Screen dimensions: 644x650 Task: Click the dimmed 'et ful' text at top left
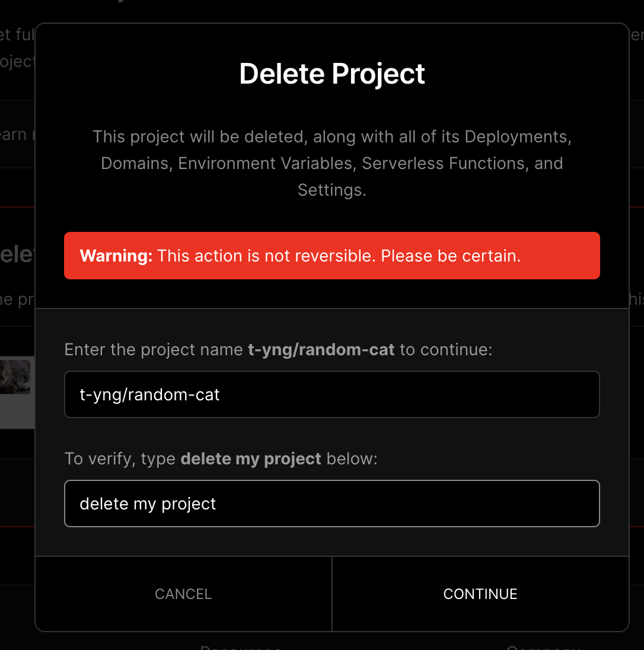coord(17,35)
